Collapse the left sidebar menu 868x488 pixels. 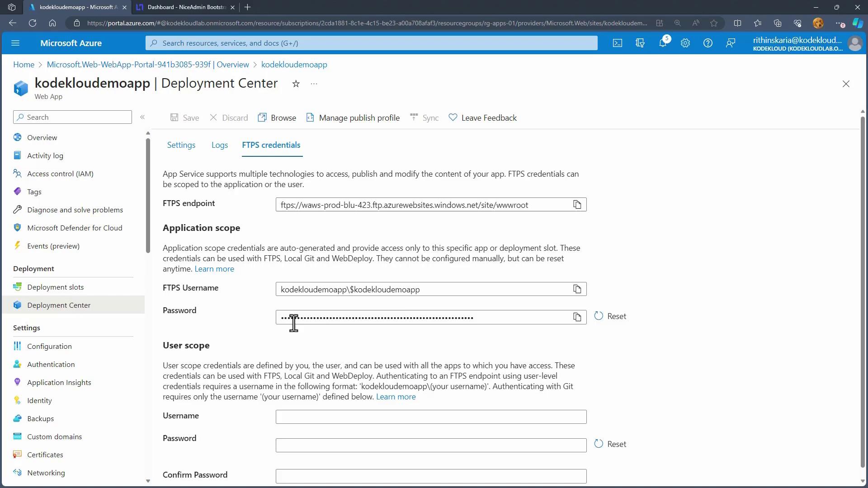(x=142, y=117)
